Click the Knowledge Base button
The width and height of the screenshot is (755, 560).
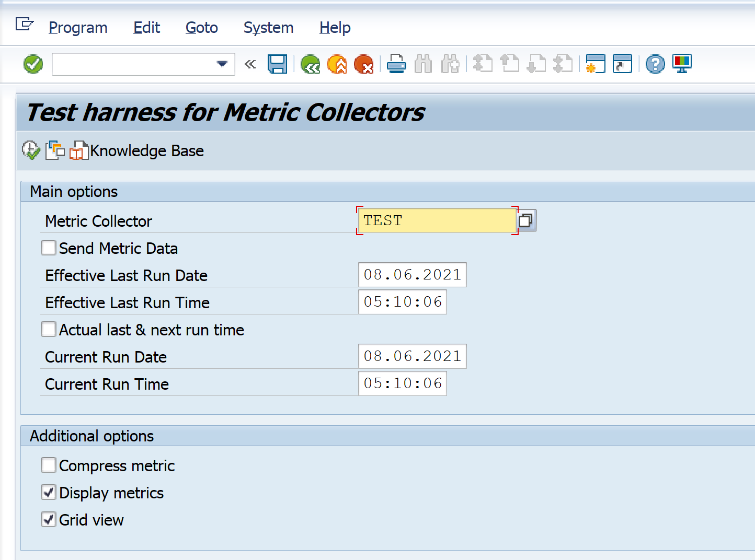138,151
